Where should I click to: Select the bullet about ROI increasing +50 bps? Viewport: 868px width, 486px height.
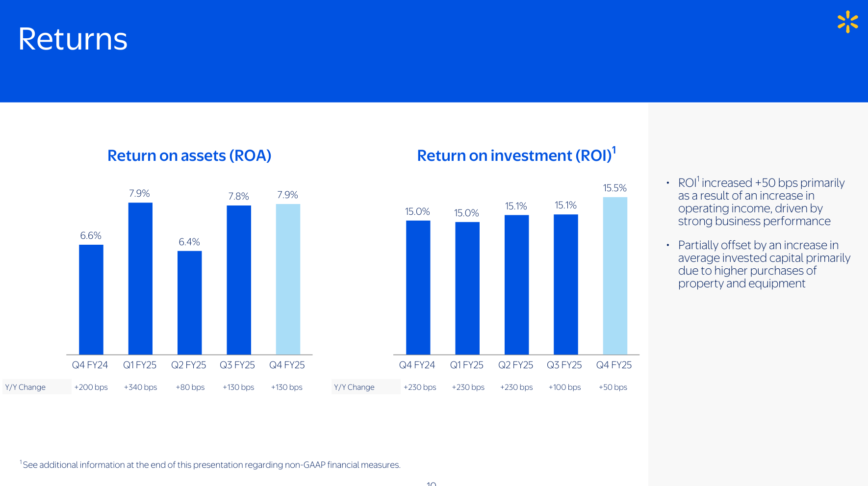pyautogui.click(x=760, y=202)
